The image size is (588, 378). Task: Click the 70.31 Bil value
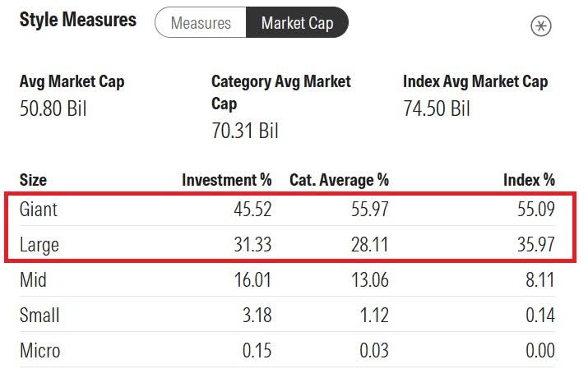(x=245, y=130)
